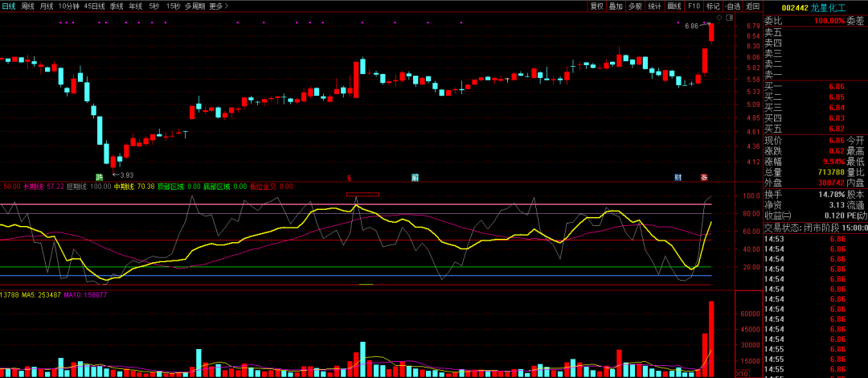Screen dimensions: 868x378
Task: Toggle 标记 stock marking
Action: (x=713, y=6)
